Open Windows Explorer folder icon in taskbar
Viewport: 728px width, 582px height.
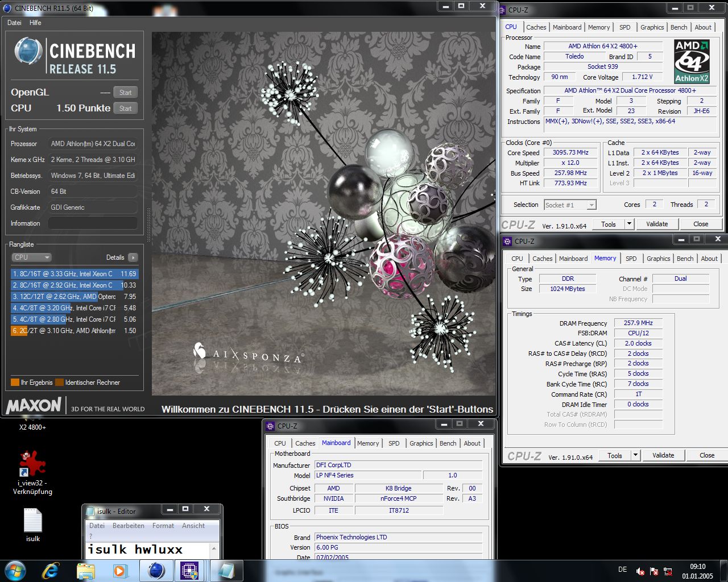point(85,571)
